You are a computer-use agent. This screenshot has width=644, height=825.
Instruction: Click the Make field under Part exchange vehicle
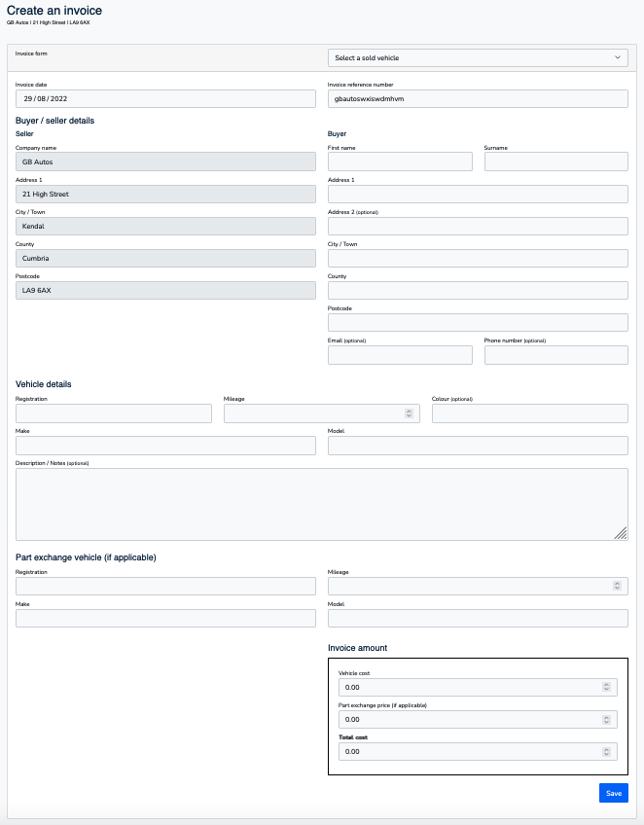[x=165, y=617]
